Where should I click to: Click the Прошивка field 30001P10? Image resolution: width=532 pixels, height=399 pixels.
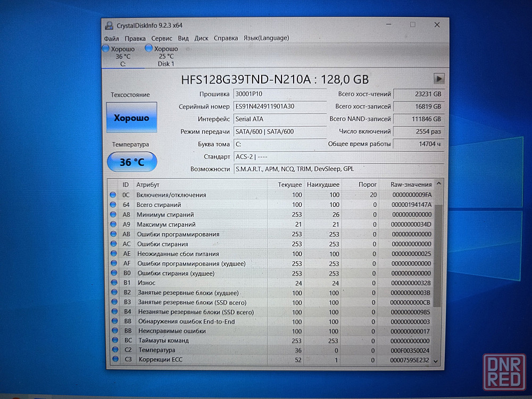[280, 94]
